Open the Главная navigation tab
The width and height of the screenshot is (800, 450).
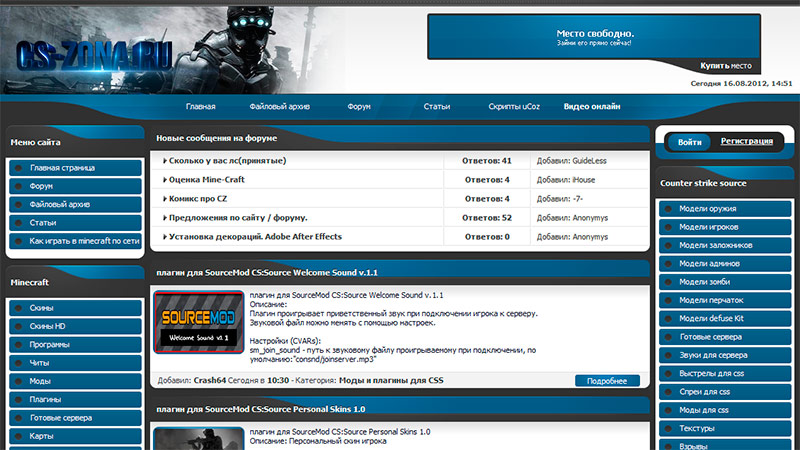point(201,107)
